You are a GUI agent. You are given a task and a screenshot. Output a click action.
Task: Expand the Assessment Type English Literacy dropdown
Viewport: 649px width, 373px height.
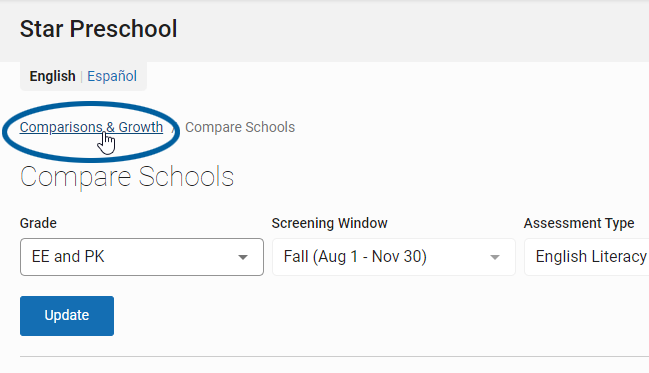(587, 257)
